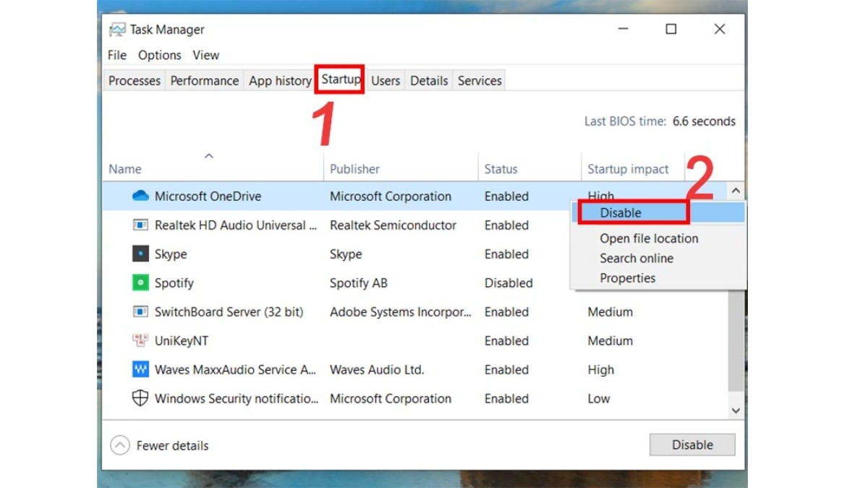Screen dimensions: 868x488
Task: Click the scrollbar down arrow
Action: pyautogui.click(x=736, y=411)
